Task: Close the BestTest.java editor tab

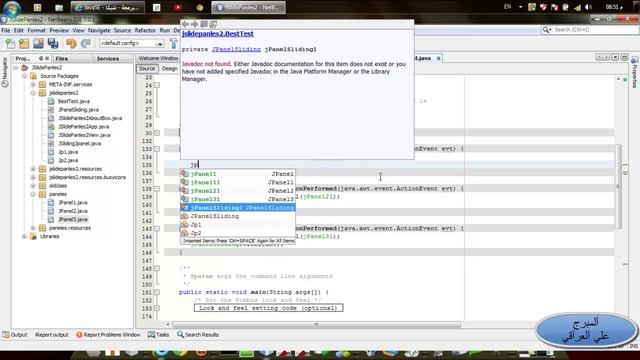Action: point(438,58)
